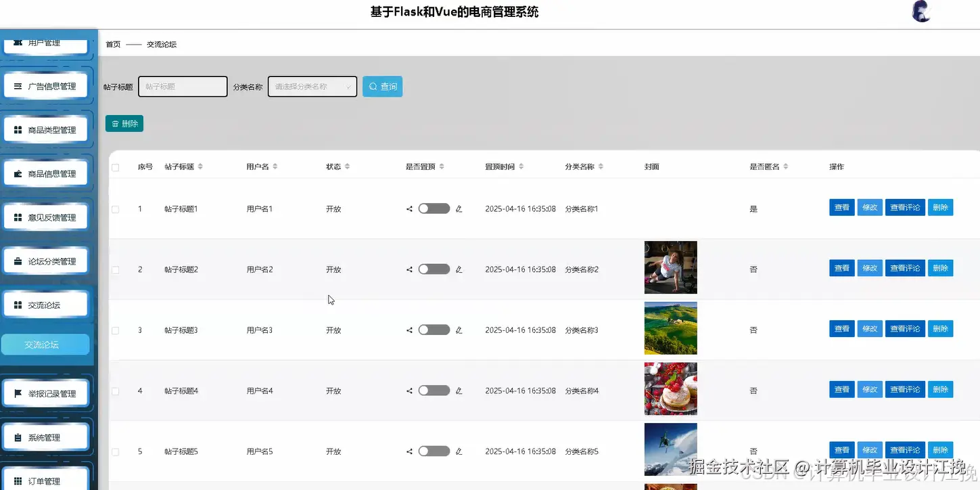980x490 pixels.
Task: Open skier cover thumbnail of 帖子标题5
Action: click(670, 449)
